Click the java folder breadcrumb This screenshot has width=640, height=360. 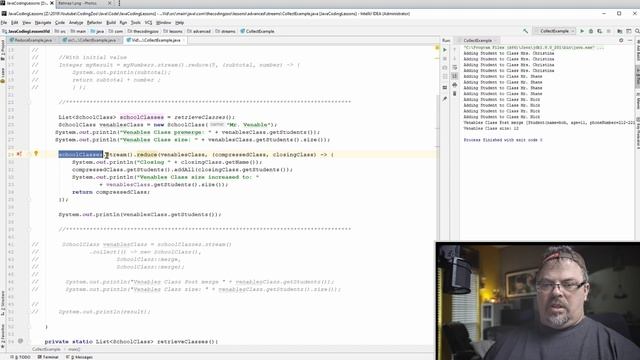(98, 31)
